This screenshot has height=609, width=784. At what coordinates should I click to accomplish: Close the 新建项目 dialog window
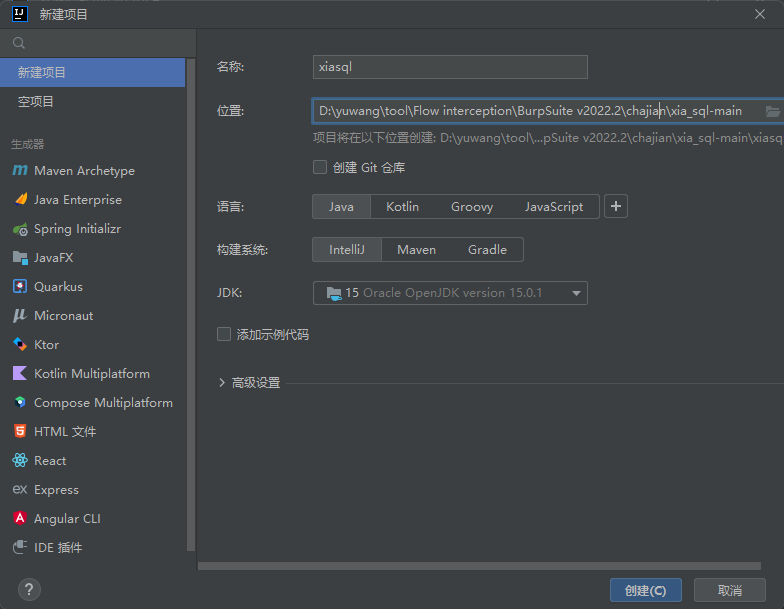(x=760, y=14)
